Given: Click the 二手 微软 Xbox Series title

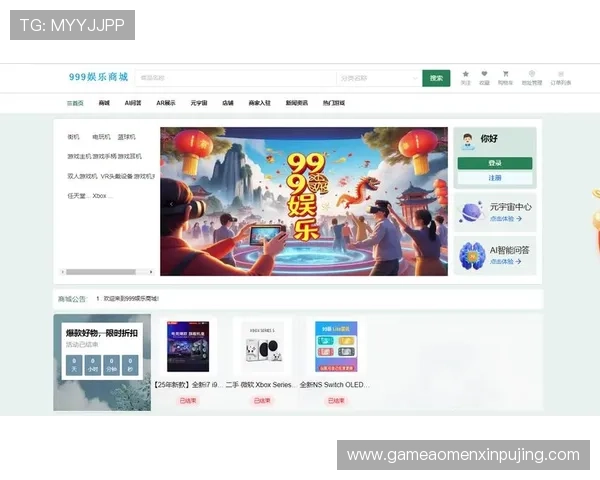Looking at the screenshot, I should (x=261, y=385).
